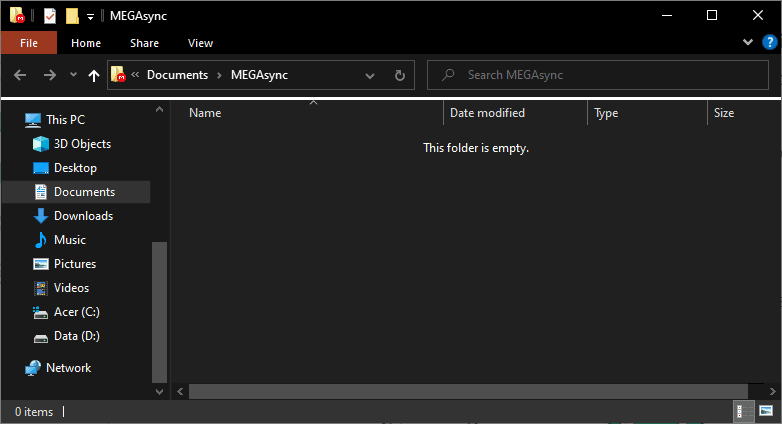
Task: Click Documents in the address bar
Action: coord(177,75)
